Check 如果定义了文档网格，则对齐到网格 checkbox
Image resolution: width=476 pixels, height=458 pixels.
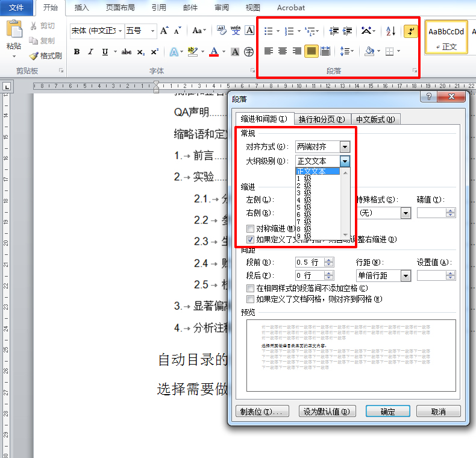(250, 299)
